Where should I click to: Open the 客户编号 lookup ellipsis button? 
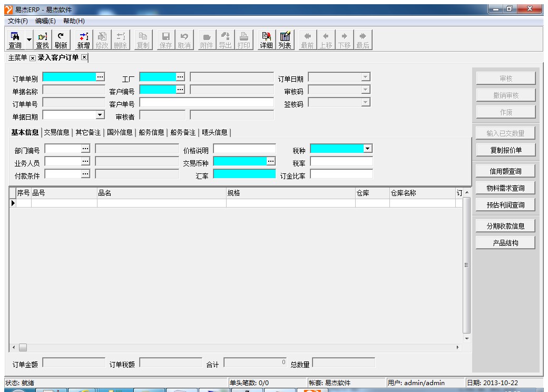180,90
